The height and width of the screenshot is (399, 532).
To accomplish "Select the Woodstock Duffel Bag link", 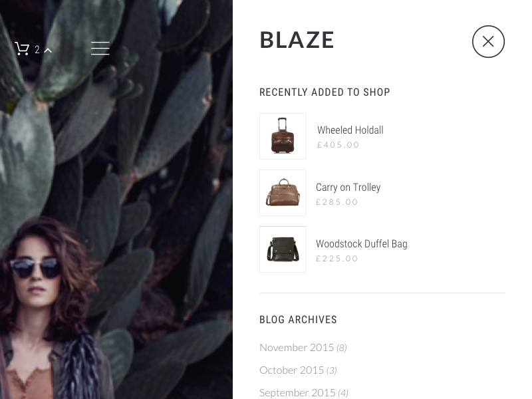I will [362, 243].
